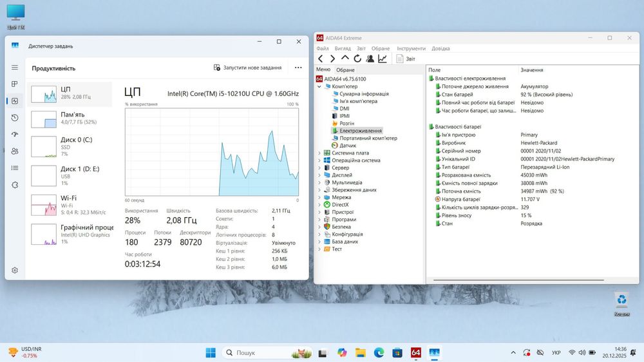
Task: Click AIDA64 Звіт report toolbar button
Action: tap(406, 59)
